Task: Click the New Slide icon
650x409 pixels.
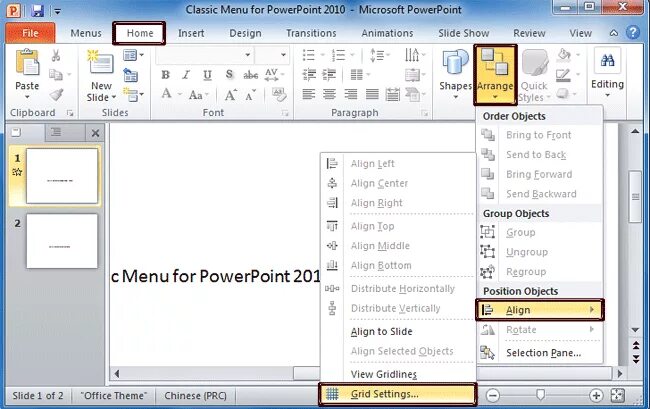Action: [101, 63]
